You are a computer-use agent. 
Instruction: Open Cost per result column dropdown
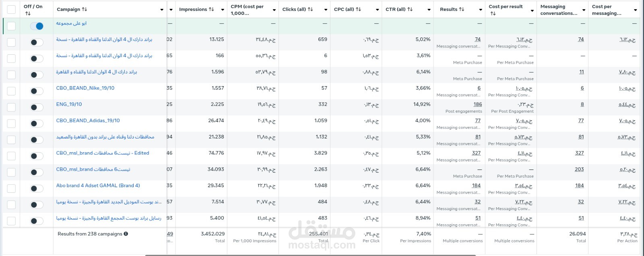(x=532, y=10)
